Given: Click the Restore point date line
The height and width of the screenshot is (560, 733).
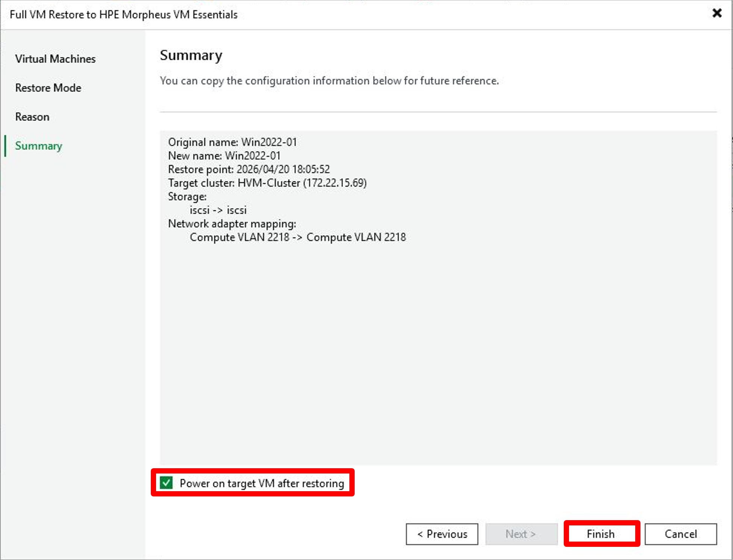Looking at the screenshot, I should coord(249,169).
